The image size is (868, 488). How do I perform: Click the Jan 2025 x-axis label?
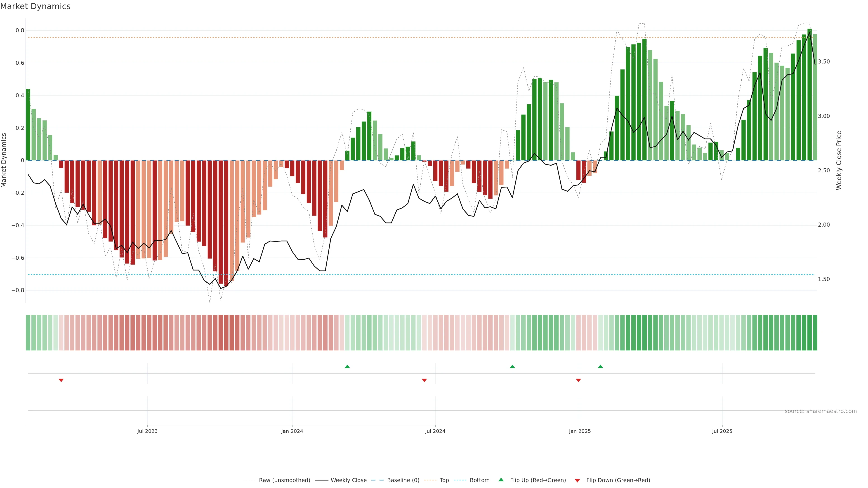point(580,431)
